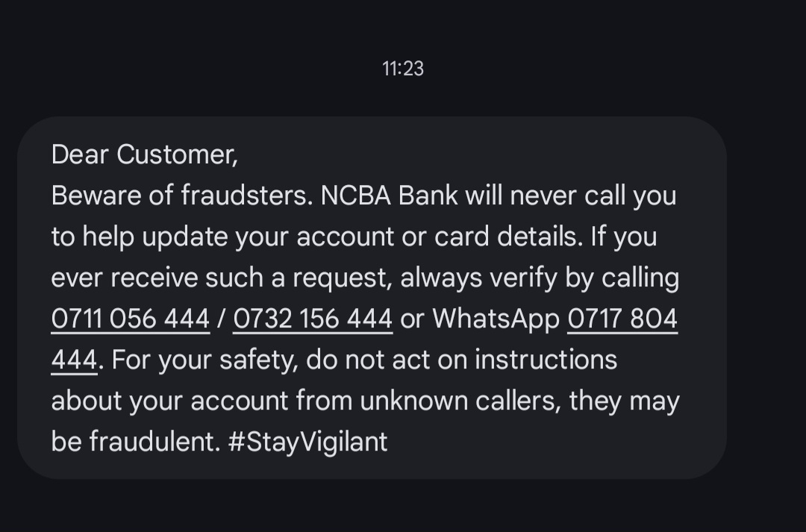
Task: Click the "be fraudulent." text
Action: (x=135, y=442)
